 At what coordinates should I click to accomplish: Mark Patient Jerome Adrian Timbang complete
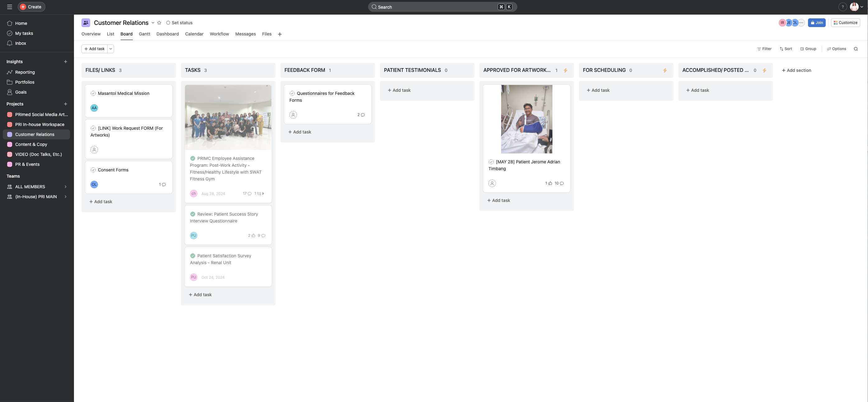point(491,162)
